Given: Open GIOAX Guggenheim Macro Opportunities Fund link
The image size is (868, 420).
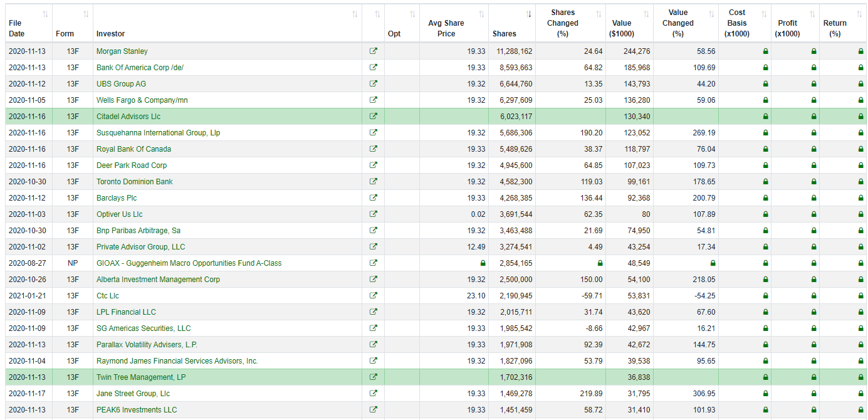Looking at the screenshot, I should (x=189, y=263).
